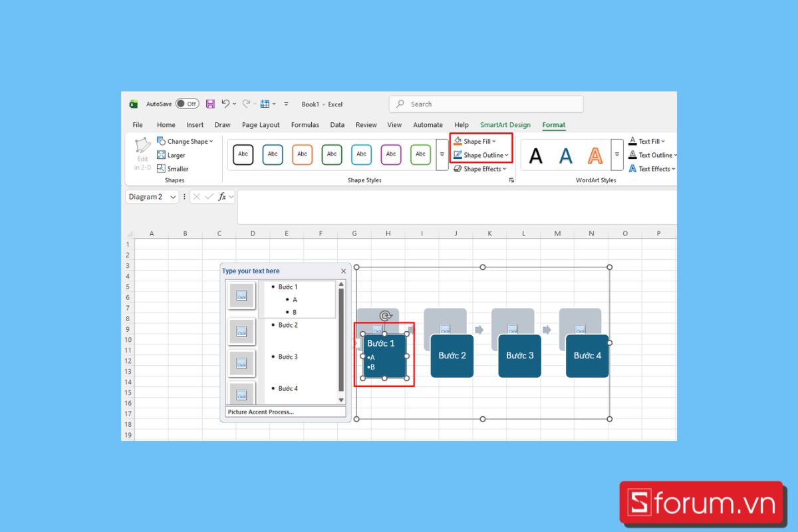The image size is (798, 532).
Task: Open the Name Box dropdown arrow
Action: [174, 197]
